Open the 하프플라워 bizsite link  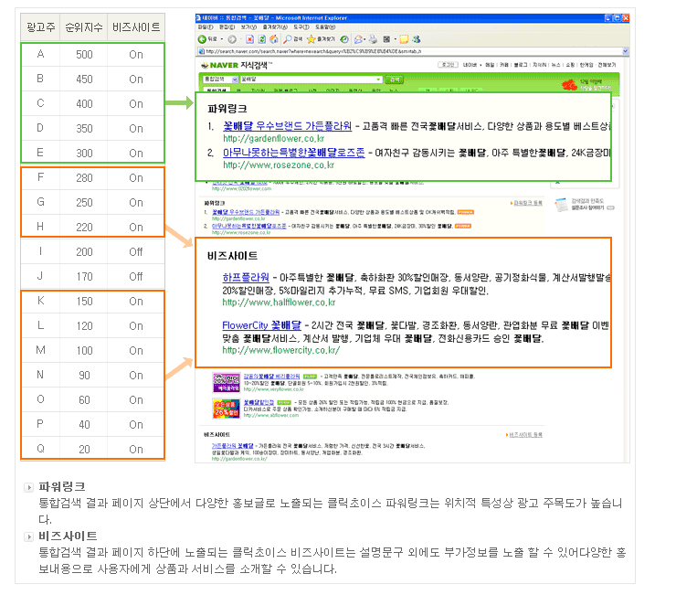245,277
